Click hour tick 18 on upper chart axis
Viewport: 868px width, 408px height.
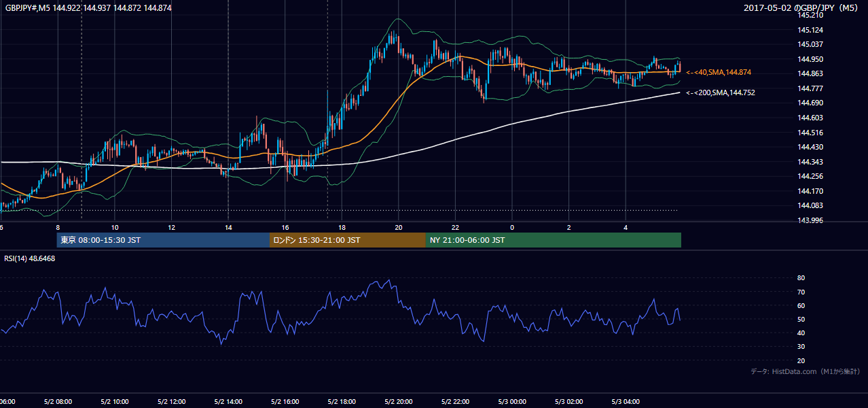(342, 227)
